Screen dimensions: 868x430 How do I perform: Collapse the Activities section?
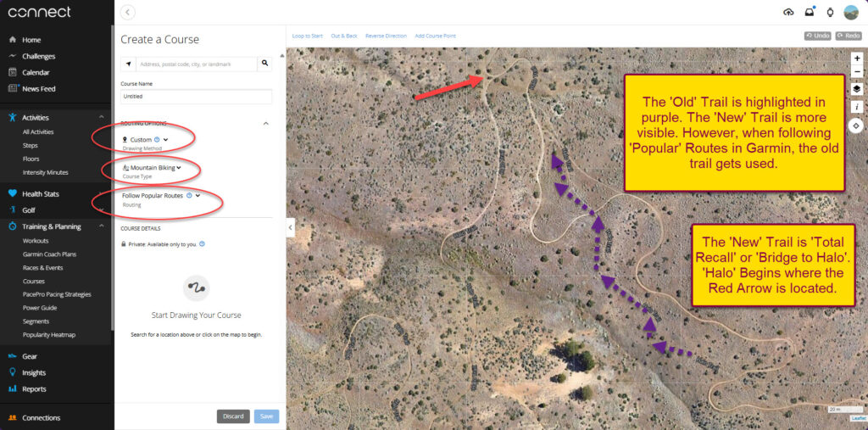[102, 118]
